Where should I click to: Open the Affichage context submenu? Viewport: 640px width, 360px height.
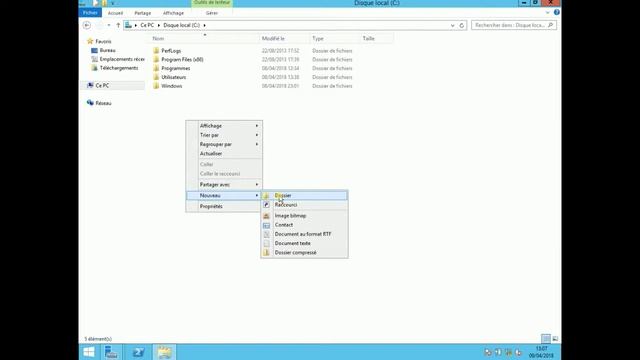[224, 126]
